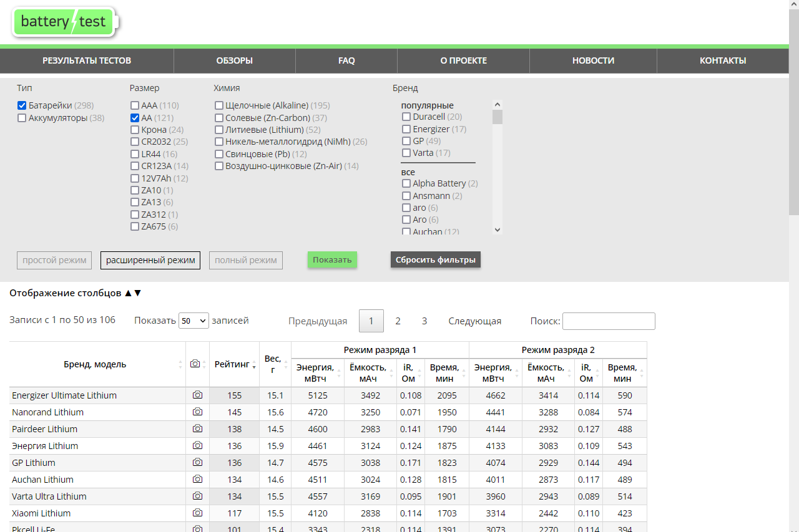Viewport: 799px width, 532px height.
Task: Go to Следующая page of results
Action: coord(475,321)
